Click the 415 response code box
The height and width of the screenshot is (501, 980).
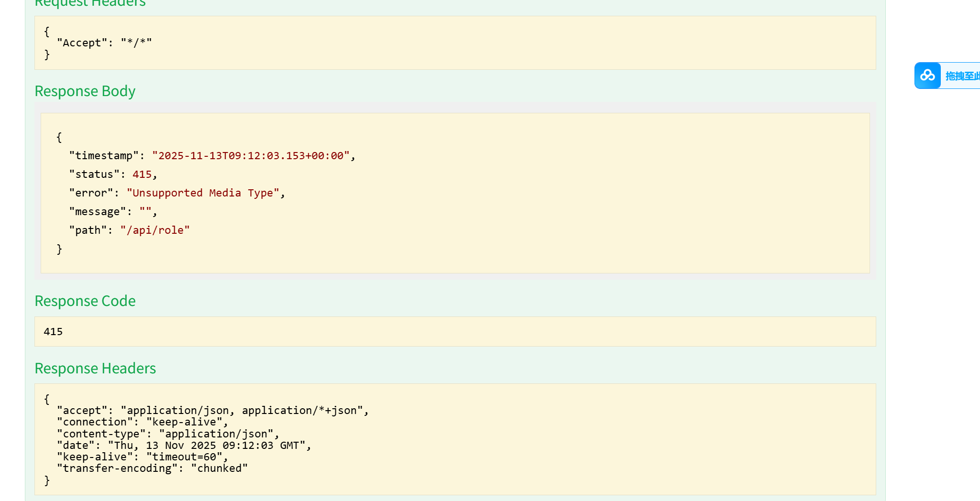[x=53, y=332]
